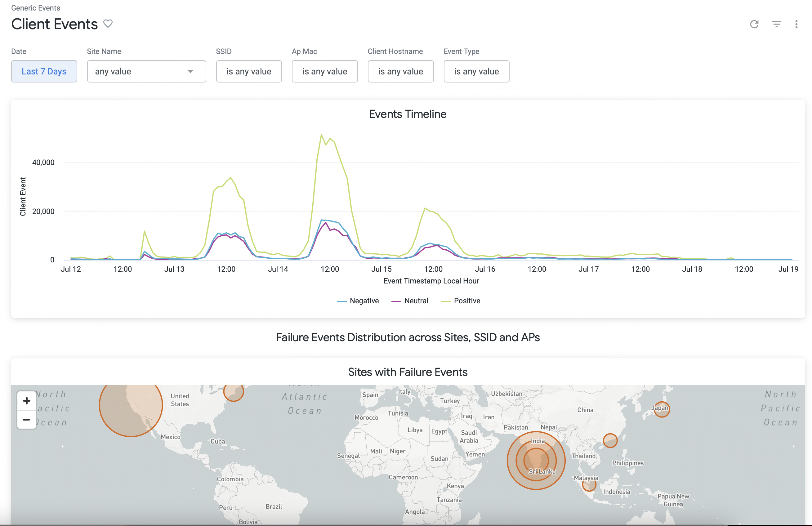Screen dimensions: 812x526
Task: Click the Japan failure site circle
Action: [x=662, y=409]
